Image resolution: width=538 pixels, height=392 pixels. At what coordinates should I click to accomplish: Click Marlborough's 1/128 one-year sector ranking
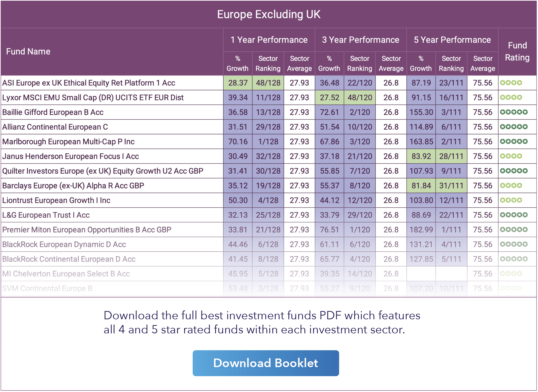[268, 142]
